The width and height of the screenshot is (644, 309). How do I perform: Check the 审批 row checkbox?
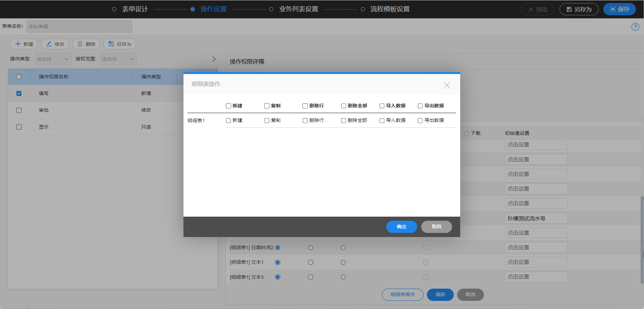pyautogui.click(x=19, y=110)
